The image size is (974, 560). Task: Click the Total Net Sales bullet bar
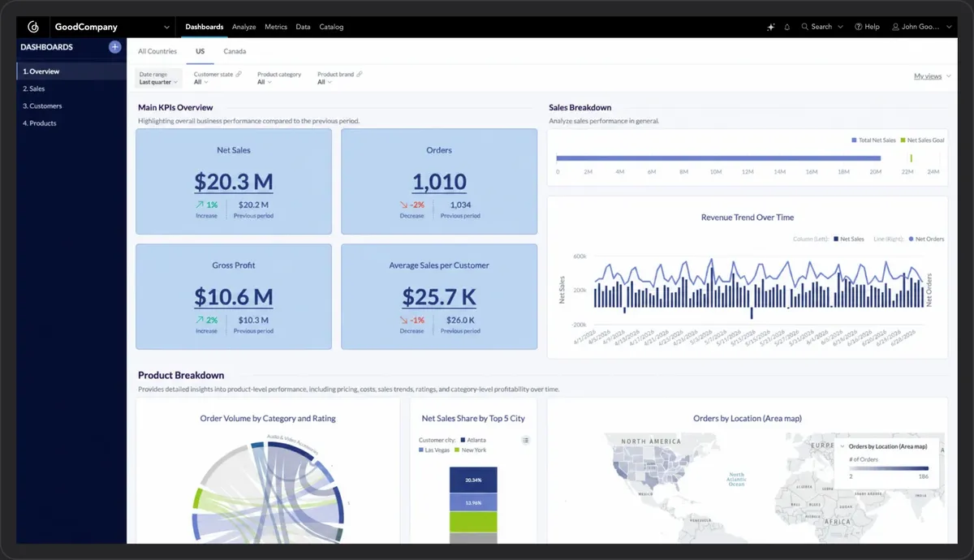pos(718,158)
